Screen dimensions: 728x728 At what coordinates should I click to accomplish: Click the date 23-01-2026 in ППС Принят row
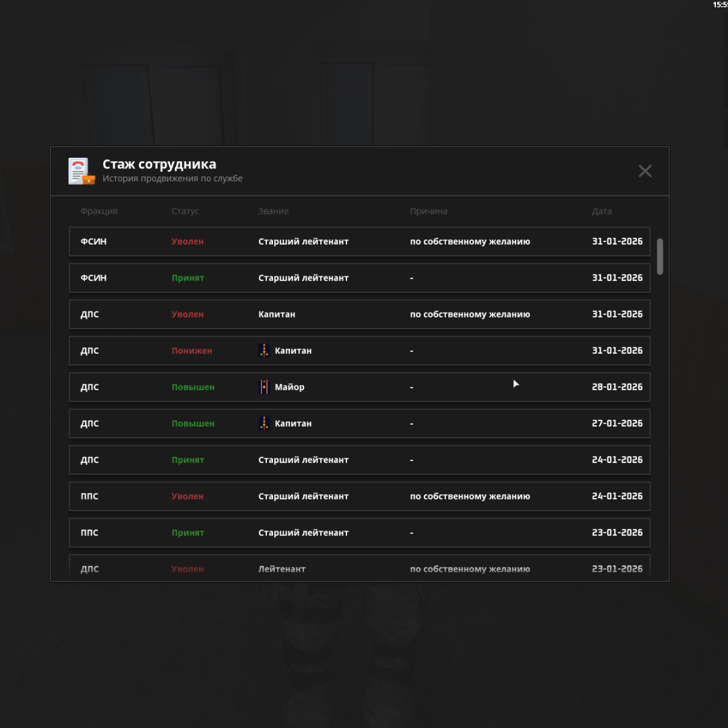click(x=617, y=533)
